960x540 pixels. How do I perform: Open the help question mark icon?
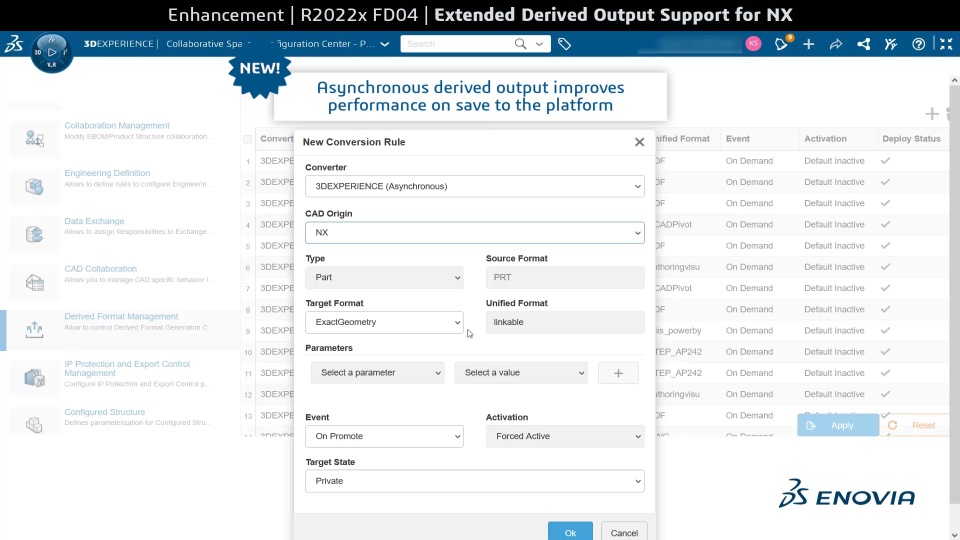click(x=919, y=44)
